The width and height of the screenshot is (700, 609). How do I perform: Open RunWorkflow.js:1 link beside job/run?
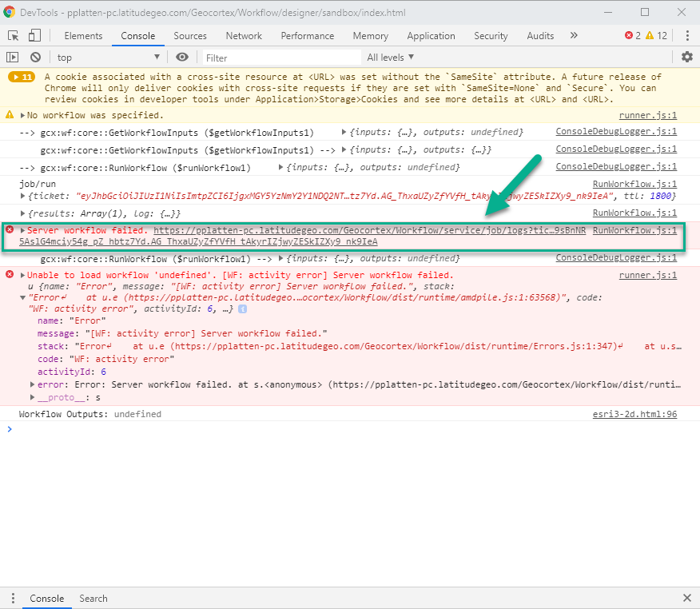[634, 184]
